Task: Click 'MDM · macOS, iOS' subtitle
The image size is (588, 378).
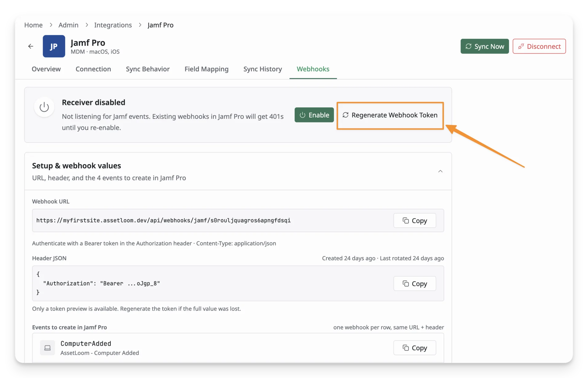Action: click(x=95, y=52)
